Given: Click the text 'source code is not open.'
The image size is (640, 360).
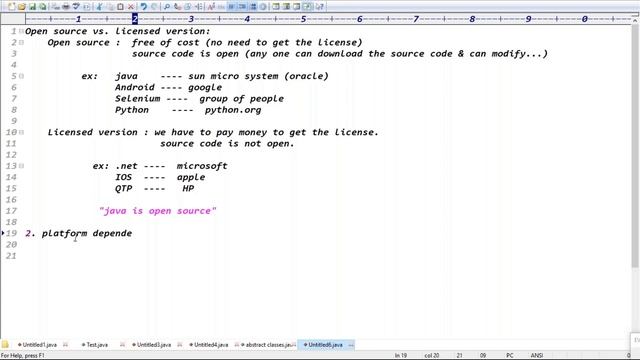Looking at the screenshot, I should click(x=227, y=144).
